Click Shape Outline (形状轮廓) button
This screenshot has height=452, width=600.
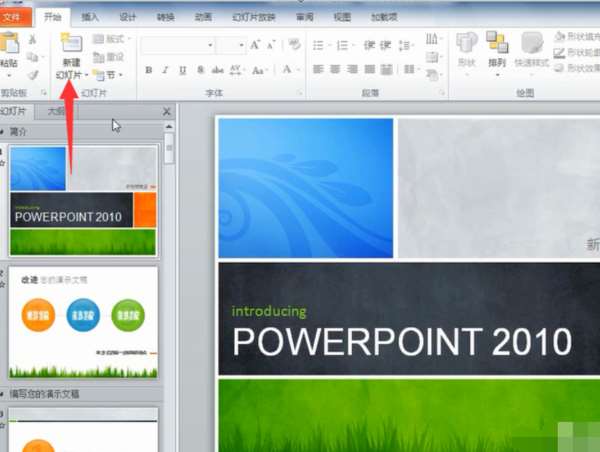coord(577,52)
